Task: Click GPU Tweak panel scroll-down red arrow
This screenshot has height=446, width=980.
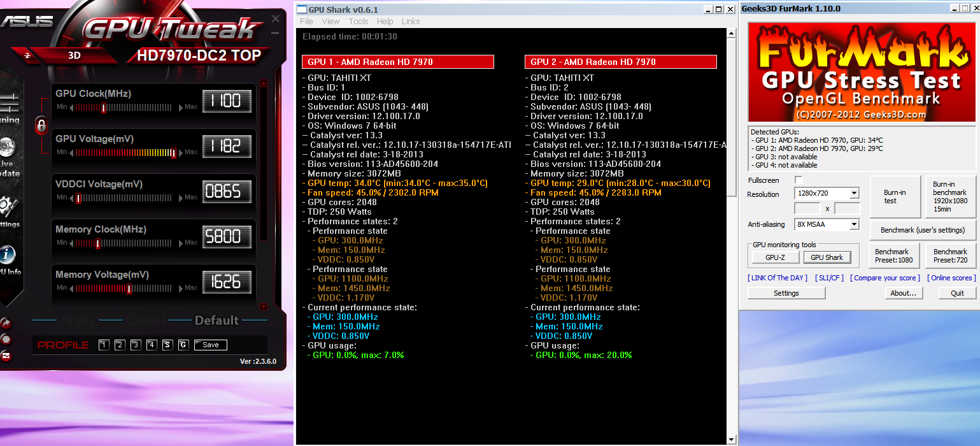Action: tap(264, 307)
